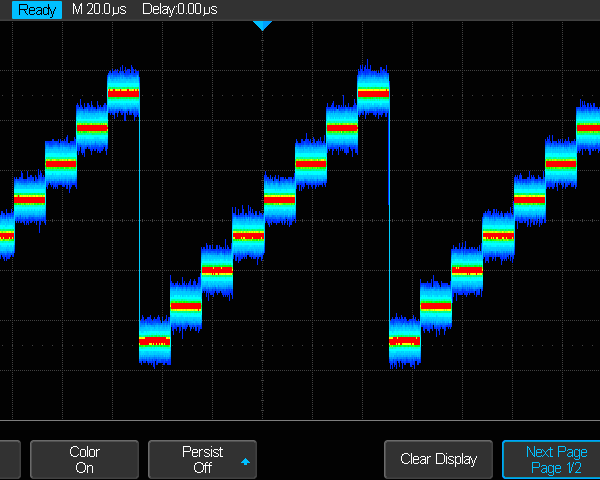The width and height of the screenshot is (600, 480).
Task: Click the blue arrow on Persist softkey
Action: pos(246,462)
